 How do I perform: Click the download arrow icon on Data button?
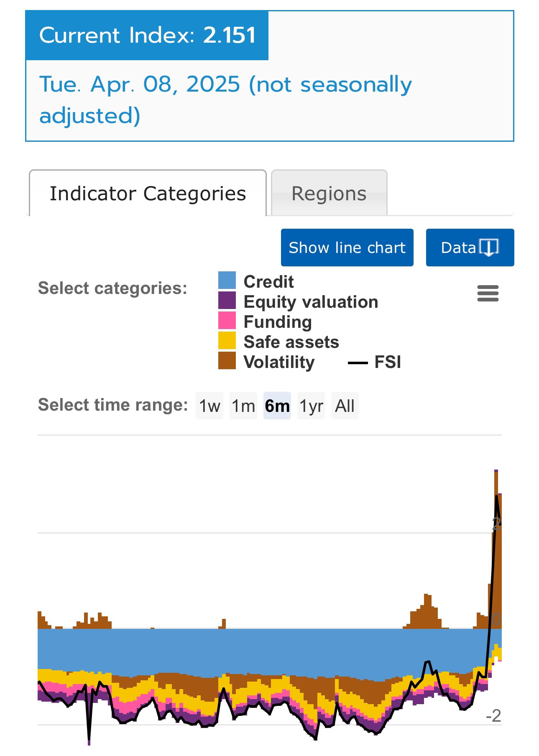(488, 247)
